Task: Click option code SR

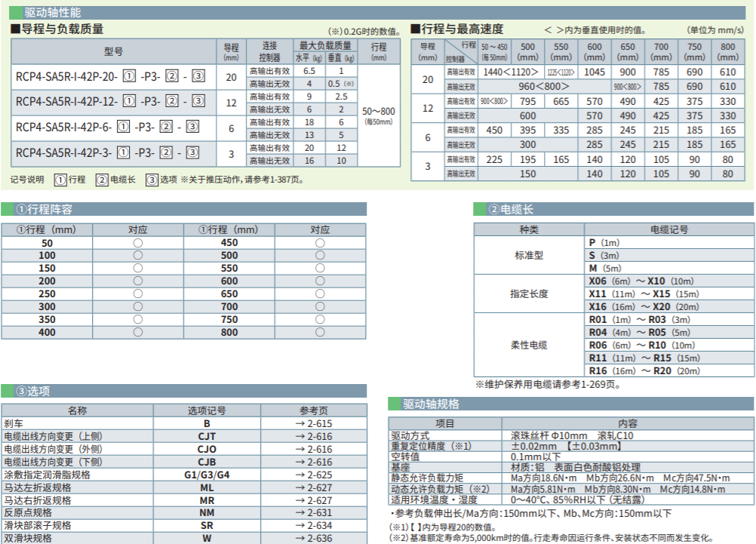Action: pos(207,525)
